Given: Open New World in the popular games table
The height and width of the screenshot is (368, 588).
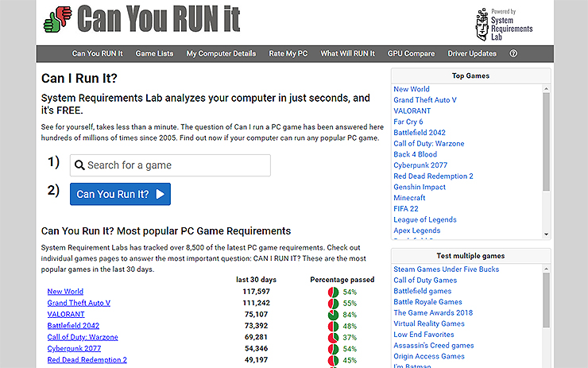Looking at the screenshot, I should click(65, 292).
